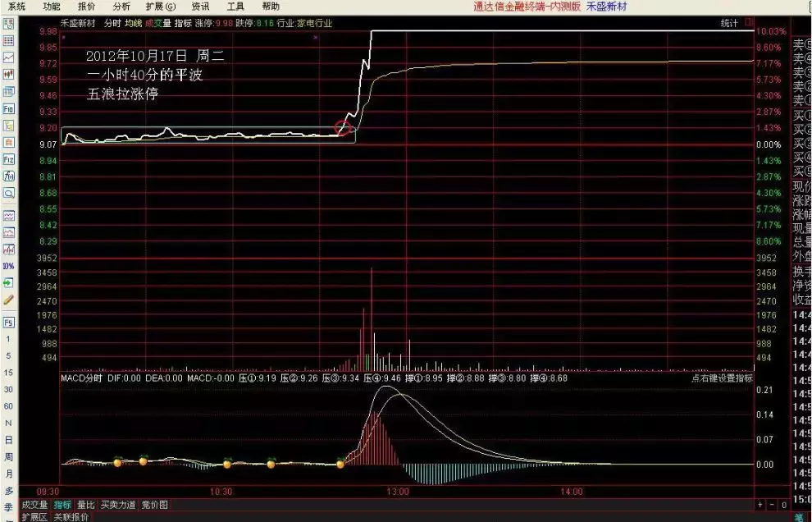Screen dimensions: 812x522
Task: Open the 扩展(G) menu
Action: (x=161, y=7)
